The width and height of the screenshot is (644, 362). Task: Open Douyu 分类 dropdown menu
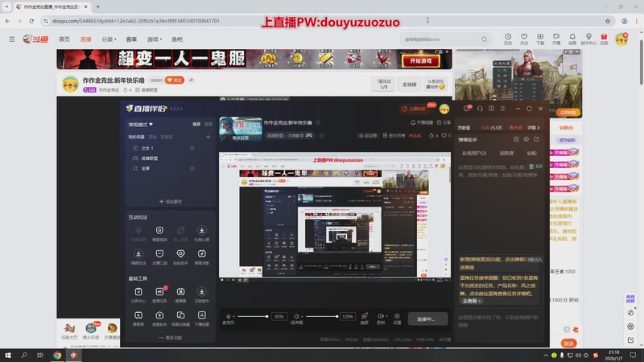(x=109, y=39)
